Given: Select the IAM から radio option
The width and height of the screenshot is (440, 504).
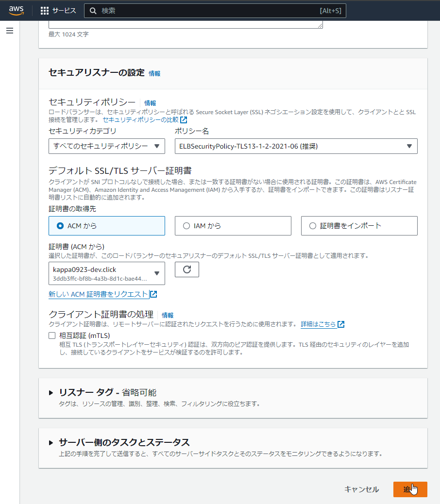Looking at the screenshot, I should pyautogui.click(x=233, y=226).
